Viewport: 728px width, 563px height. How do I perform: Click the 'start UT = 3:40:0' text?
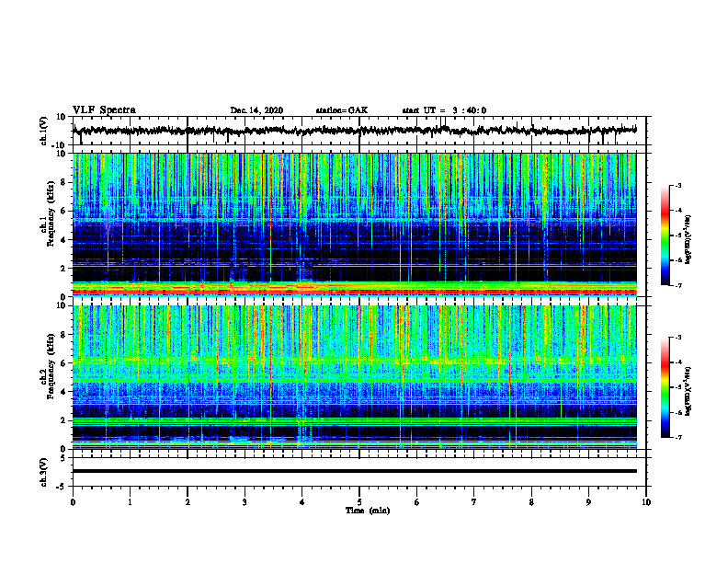click(444, 110)
